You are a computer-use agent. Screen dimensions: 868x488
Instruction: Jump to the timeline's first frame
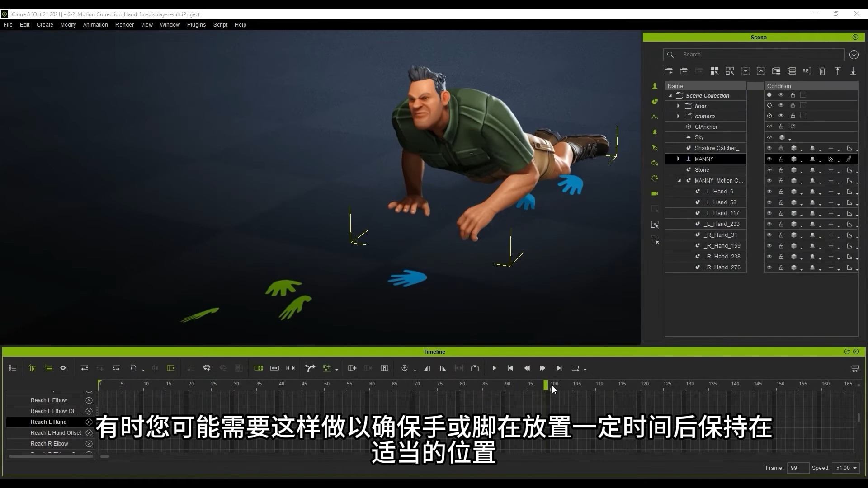click(x=510, y=368)
